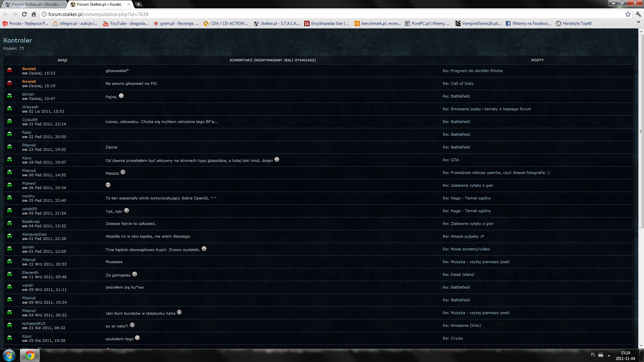Viewport: 644px width, 362px height.
Task: Open post Re: Wasze pulpety :P
Action: tap(463, 236)
